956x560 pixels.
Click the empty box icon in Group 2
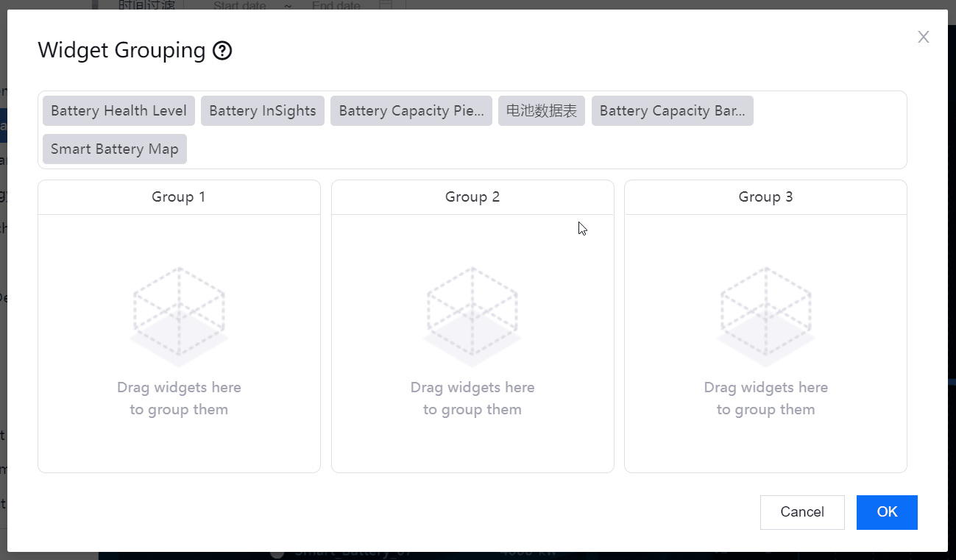(472, 316)
